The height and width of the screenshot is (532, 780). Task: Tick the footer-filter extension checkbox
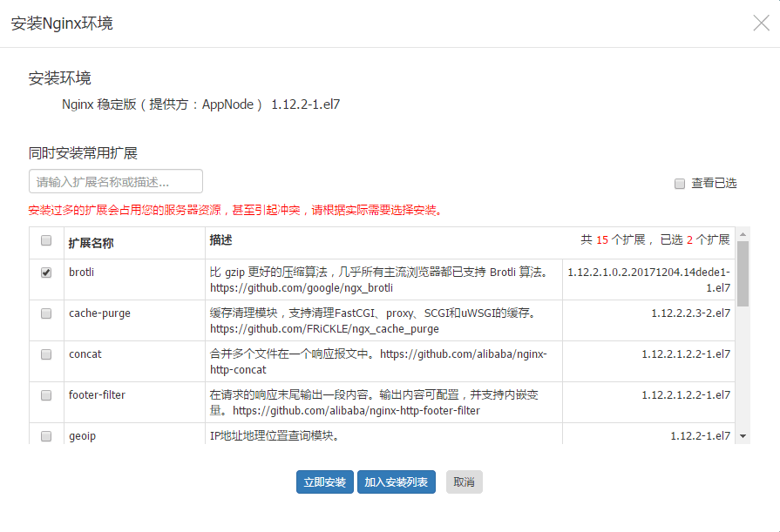pos(46,395)
